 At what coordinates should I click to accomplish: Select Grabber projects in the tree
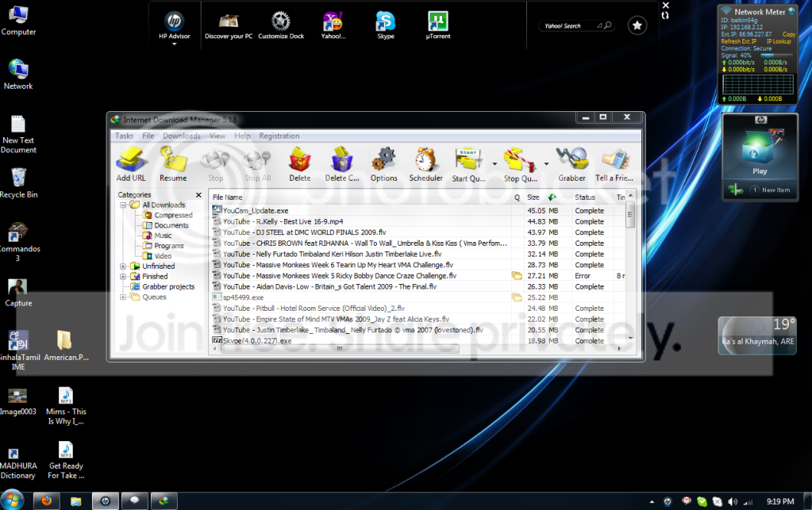168,286
